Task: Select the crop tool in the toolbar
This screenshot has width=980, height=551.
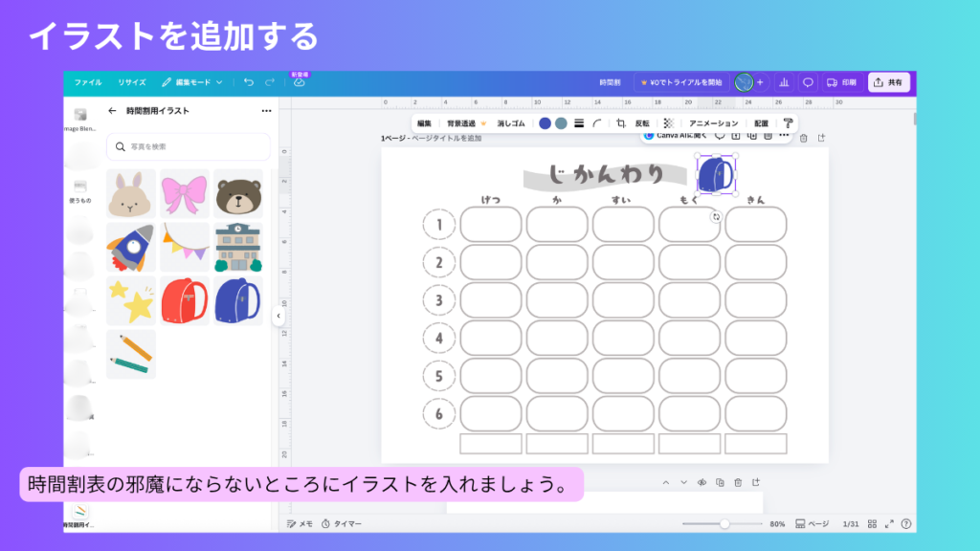Action: click(x=623, y=123)
